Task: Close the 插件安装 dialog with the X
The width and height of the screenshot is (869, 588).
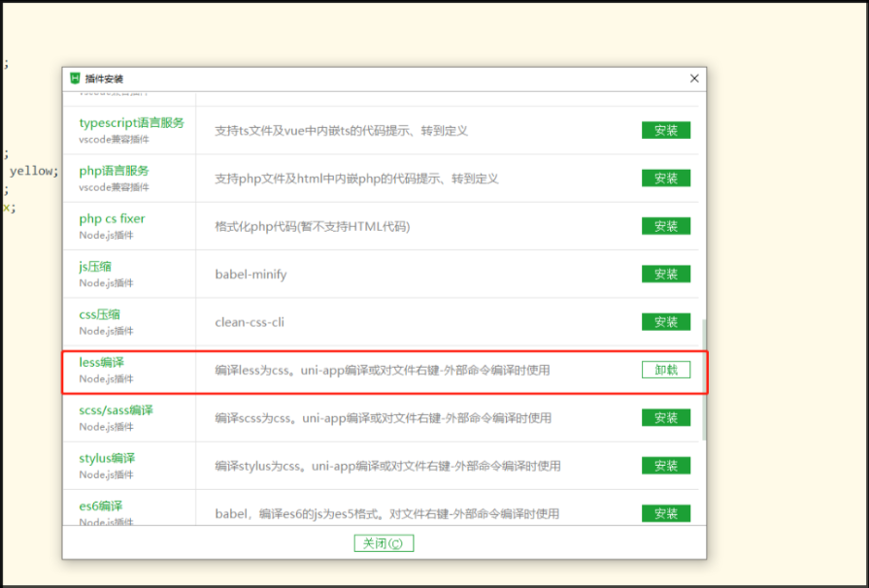Action: pyautogui.click(x=694, y=79)
